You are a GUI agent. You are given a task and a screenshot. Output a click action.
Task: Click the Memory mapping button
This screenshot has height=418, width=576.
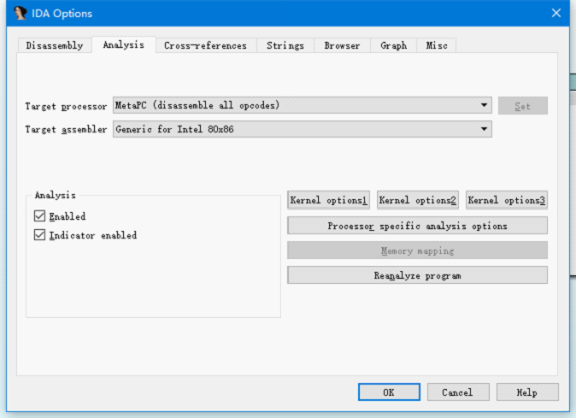tap(417, 251)
